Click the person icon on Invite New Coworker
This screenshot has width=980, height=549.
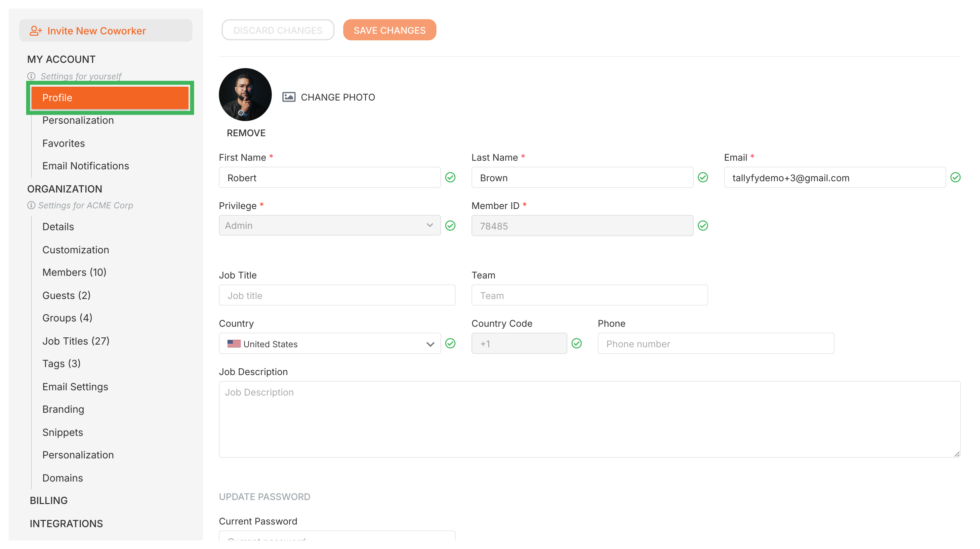35,30
